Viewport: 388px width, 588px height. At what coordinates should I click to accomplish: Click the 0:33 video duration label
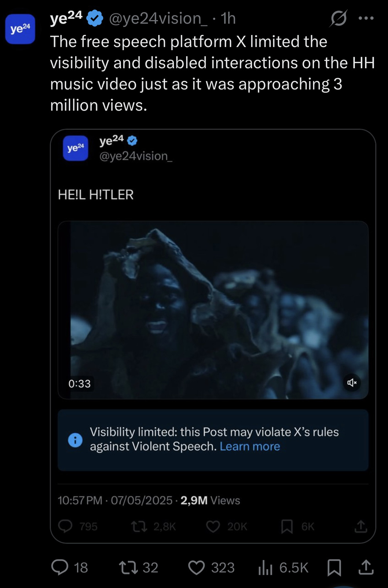[x=80, y=383]
